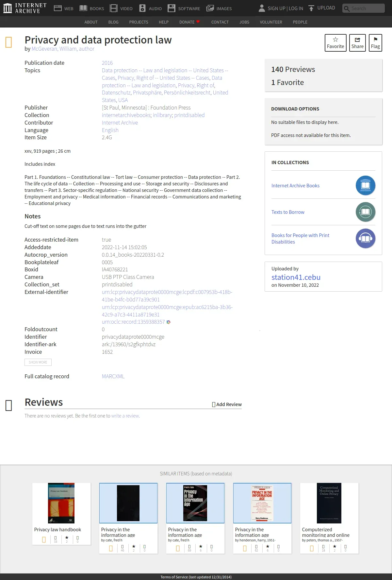Focus the Search input field
Image resolution: width=392 pixels, height=580 pixels.
[364, 9]
